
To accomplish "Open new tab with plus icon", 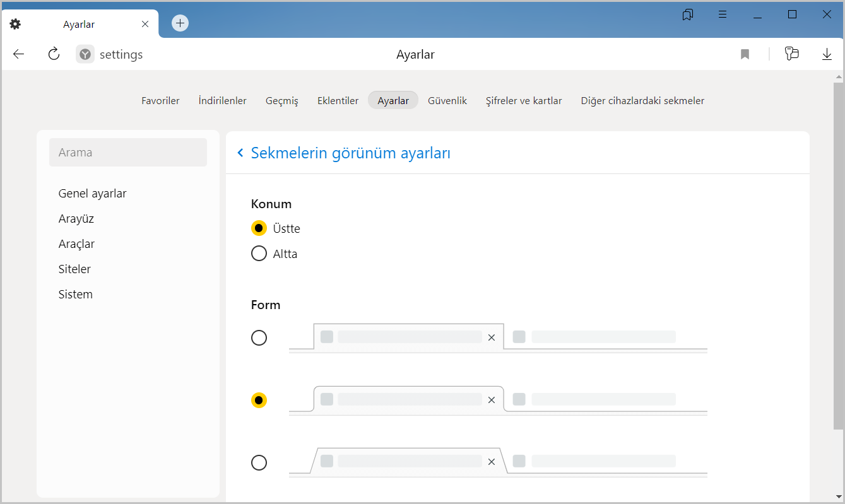I will click(x=180, y=23).
